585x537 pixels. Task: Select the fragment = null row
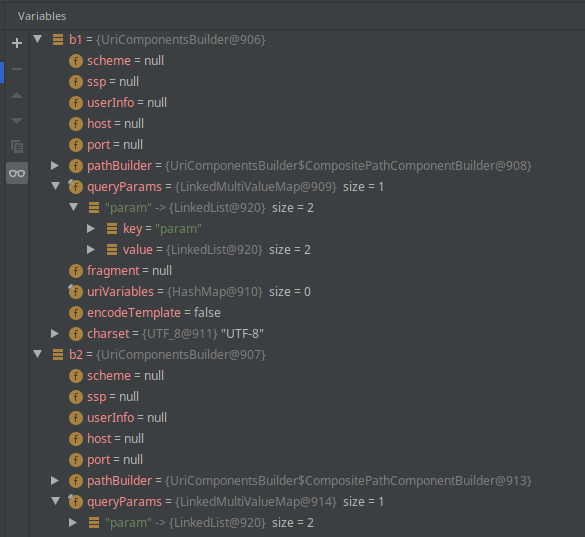point(307,271)
